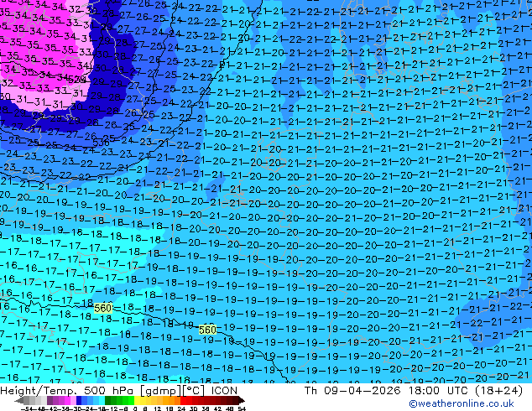
Task: Pick the bright red swatch above 24
Action: coord(183,400)
